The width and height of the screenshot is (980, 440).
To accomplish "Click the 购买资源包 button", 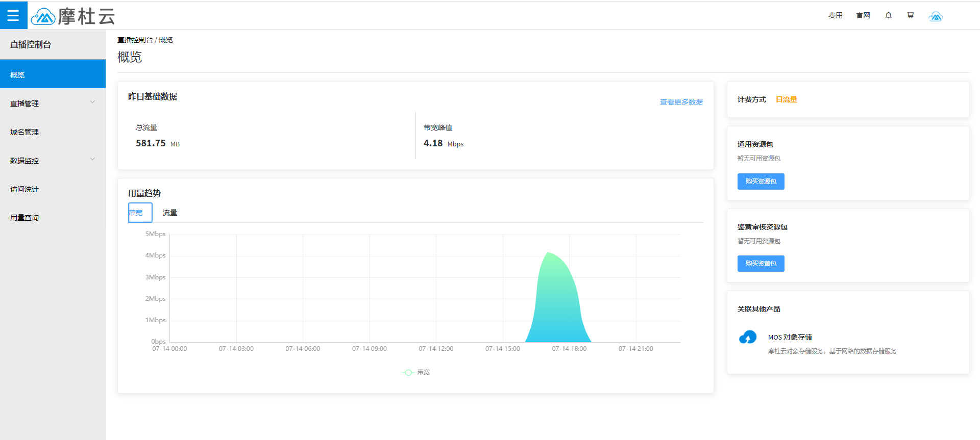I will (x=761, y=182).
